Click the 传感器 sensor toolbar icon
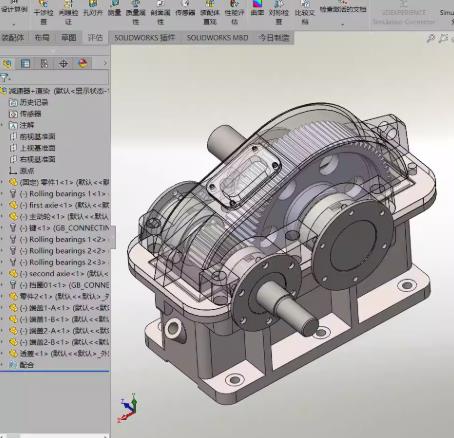The width and height of the screenshot is (454, 438). [x=185, y=9]
